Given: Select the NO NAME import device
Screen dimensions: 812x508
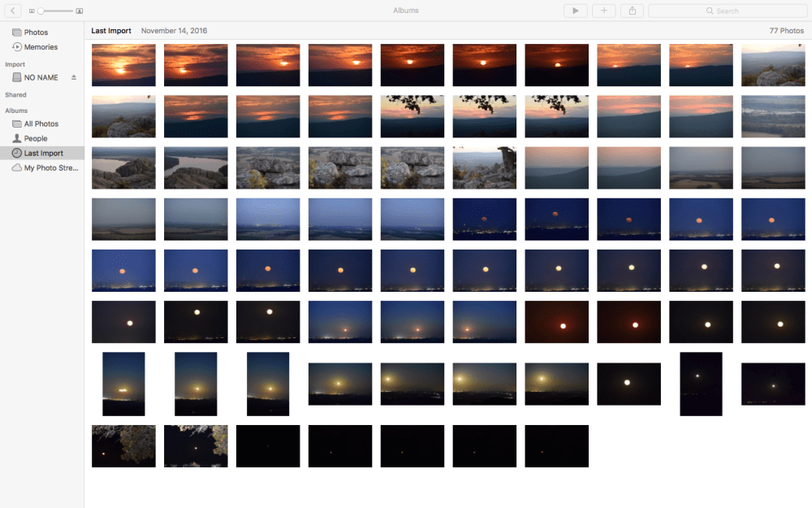Looking at the screenshot, I should tap(41, 77).
